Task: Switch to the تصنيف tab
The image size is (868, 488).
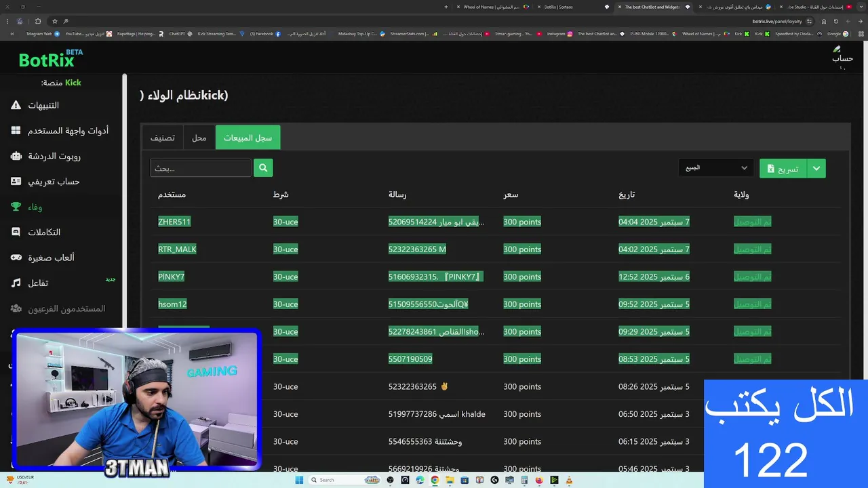Action: tap(163, 138)
